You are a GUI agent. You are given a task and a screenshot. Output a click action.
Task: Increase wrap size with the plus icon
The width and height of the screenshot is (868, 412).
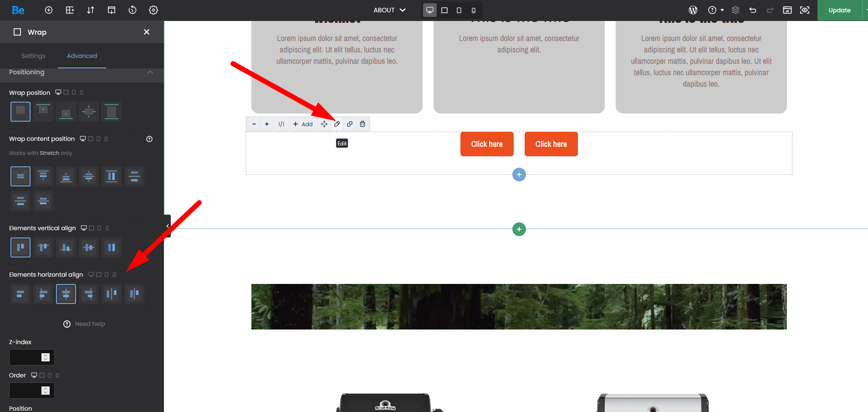267,124
